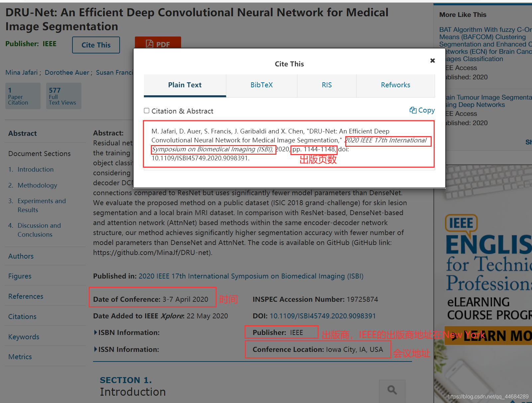Jump to the Introduction section link
532x403 pixels.
tap(36, 169)
